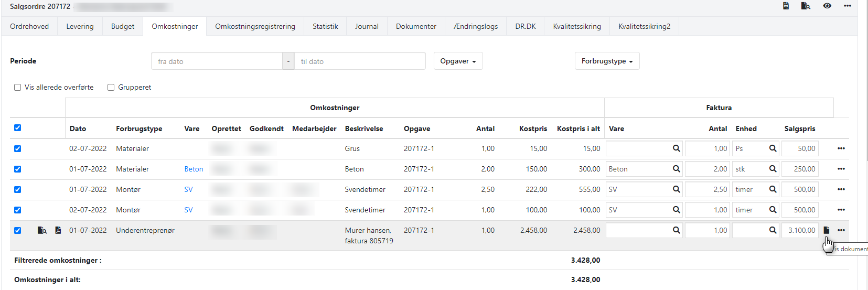Click the document icon beside salgspris 3.100,00
Image resolution: width=868 pixels, height=290 pixels.
[827, 230]
